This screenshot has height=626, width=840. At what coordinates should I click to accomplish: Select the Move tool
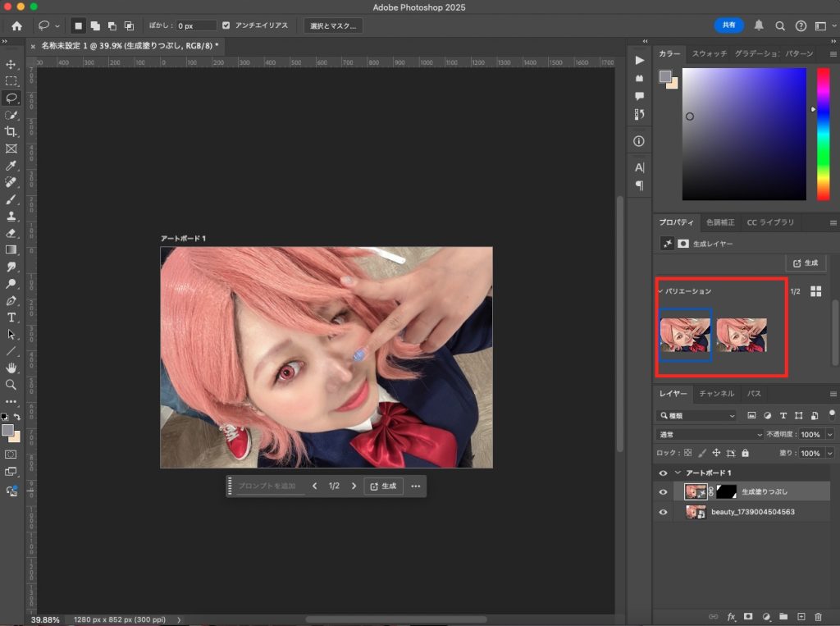tap(11, 64)
